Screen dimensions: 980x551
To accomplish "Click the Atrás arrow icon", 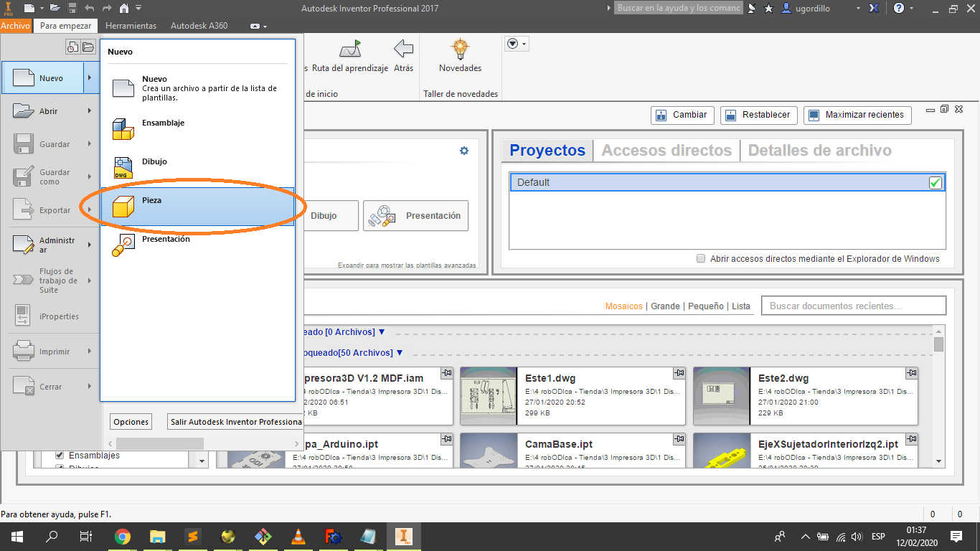I will (404, 49).
